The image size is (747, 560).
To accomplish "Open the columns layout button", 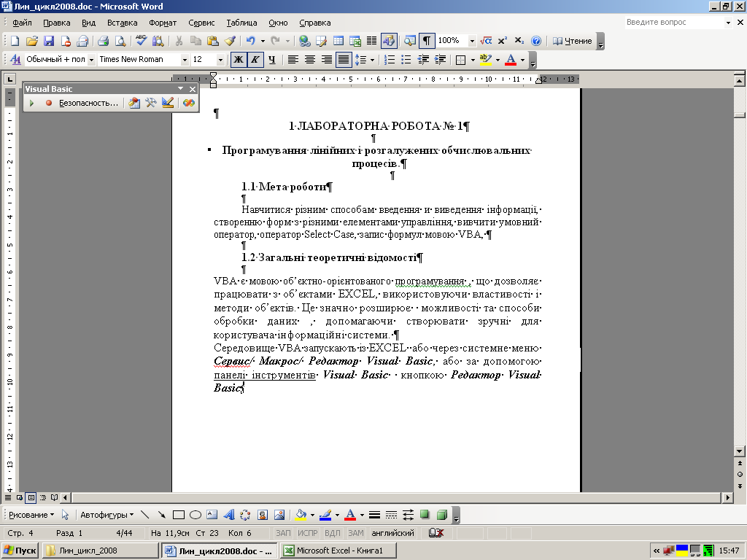I will (x=371, y=42).
